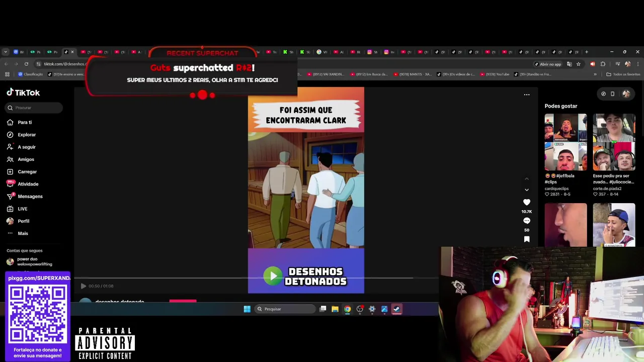The width and height of the screenshot is (644, 362).
Task: Open Chrome profile avatar in toolbar
Action: pyautogui.click(x=627, y=64)
